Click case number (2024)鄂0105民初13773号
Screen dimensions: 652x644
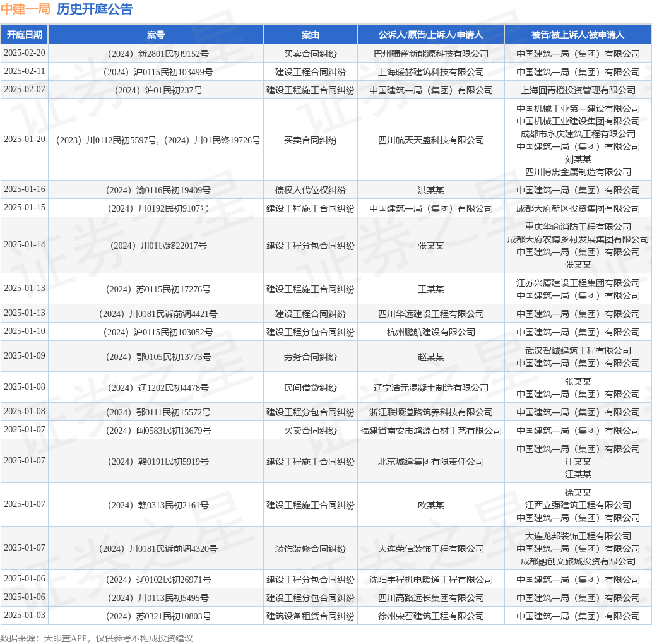click(158, 357)
